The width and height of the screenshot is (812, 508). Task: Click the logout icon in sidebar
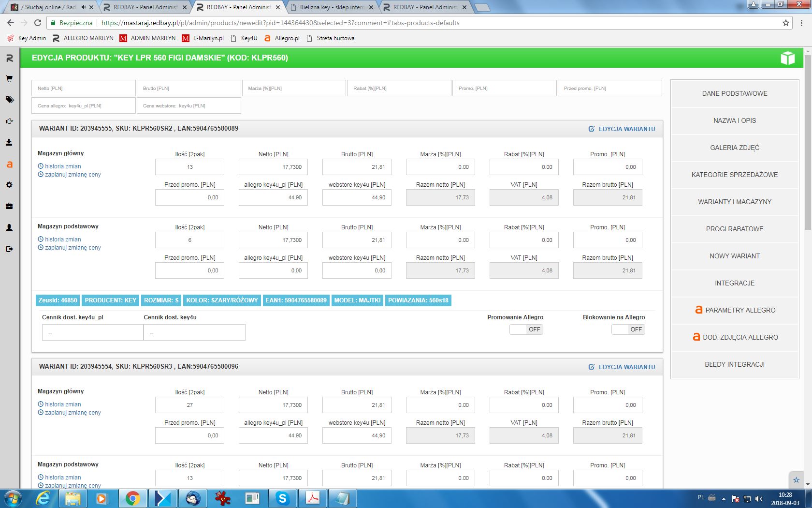[9, 249]
